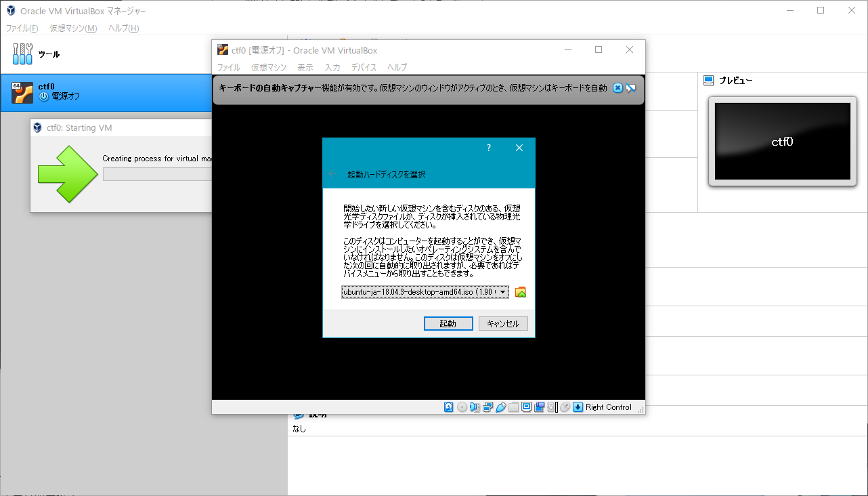Click the ctf0 preview thumbnail

782,142
